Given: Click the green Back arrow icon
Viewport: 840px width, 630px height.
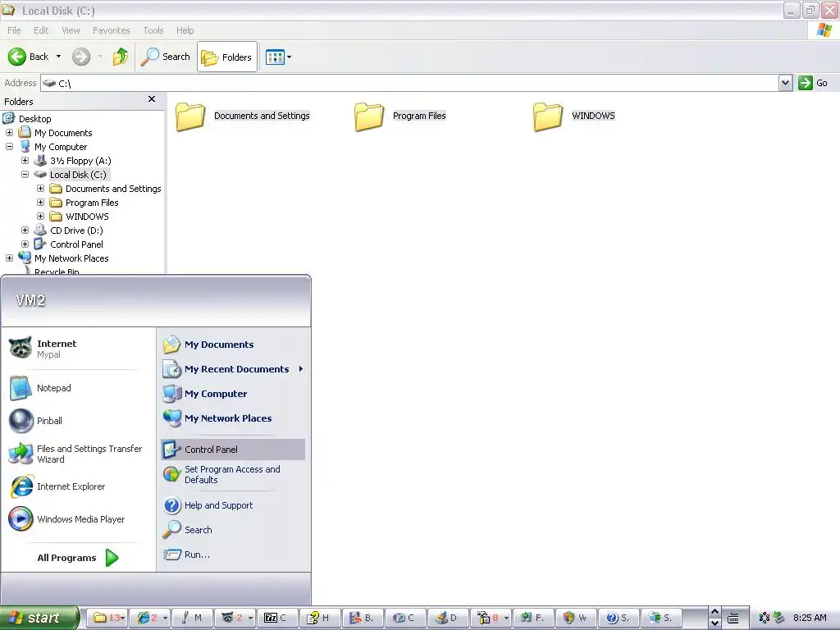Looking at the screenshot, I should [x=17, y=57].
